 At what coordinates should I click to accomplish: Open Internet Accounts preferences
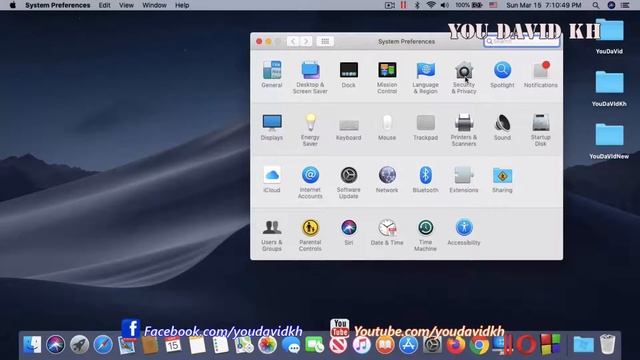[310, 182]
